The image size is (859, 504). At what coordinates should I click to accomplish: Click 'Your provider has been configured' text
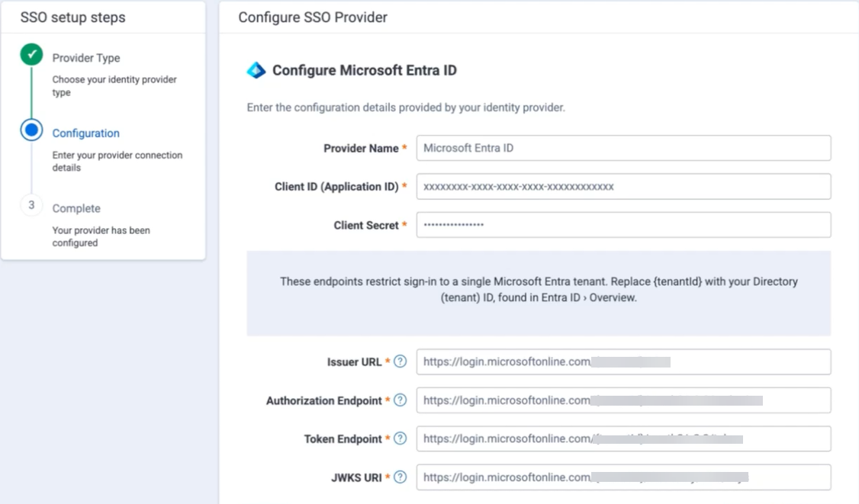point(101,236)
